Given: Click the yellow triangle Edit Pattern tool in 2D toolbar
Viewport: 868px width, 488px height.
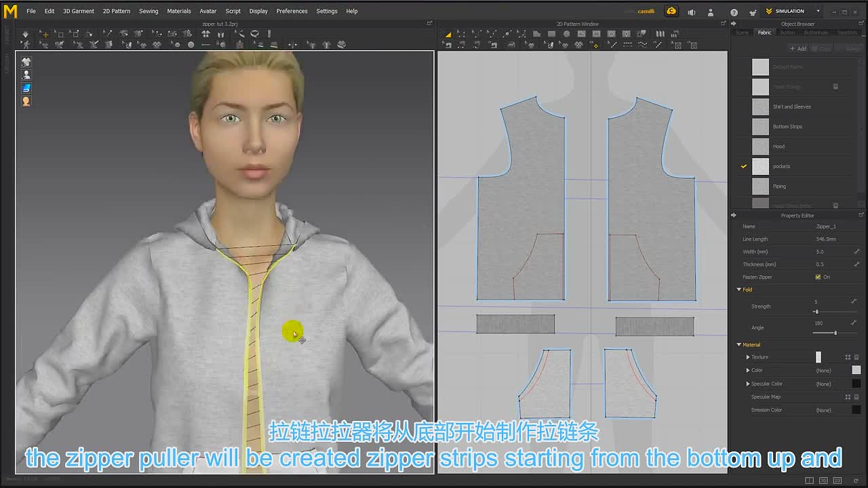Looking at the screenshot, I should coord(448,35).
